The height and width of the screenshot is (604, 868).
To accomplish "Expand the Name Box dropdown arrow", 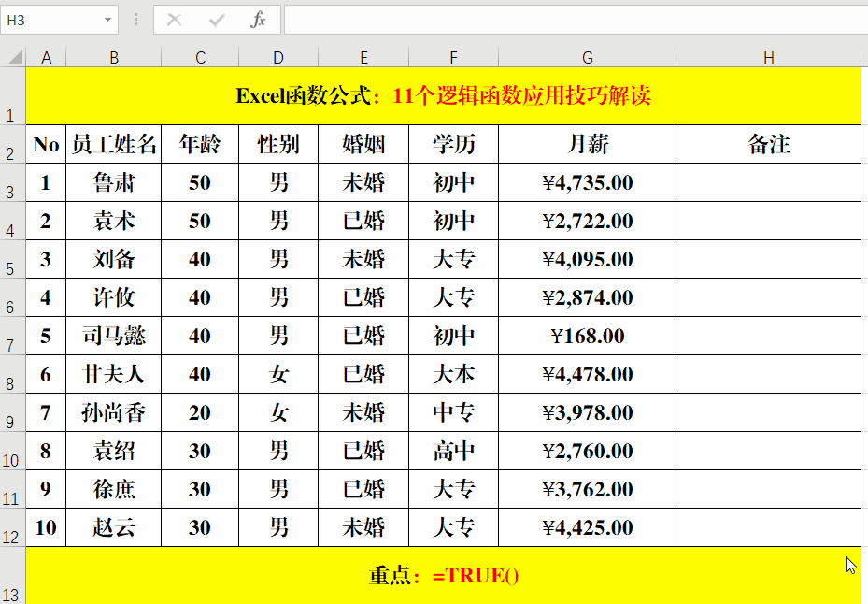I will [107, 20].
